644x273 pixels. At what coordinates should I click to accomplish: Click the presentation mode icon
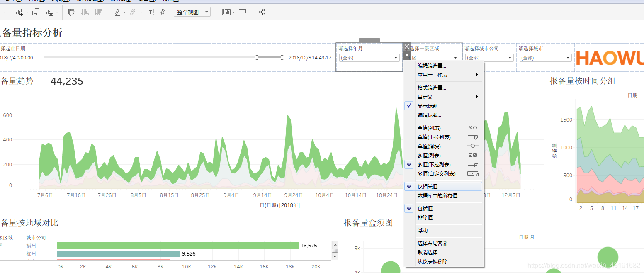[243, 12]
